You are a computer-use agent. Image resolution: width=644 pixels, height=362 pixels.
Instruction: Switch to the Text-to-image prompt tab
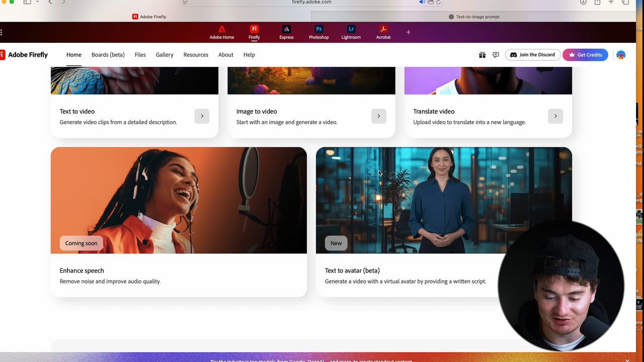pyautogui.click(x=473, y=17)
